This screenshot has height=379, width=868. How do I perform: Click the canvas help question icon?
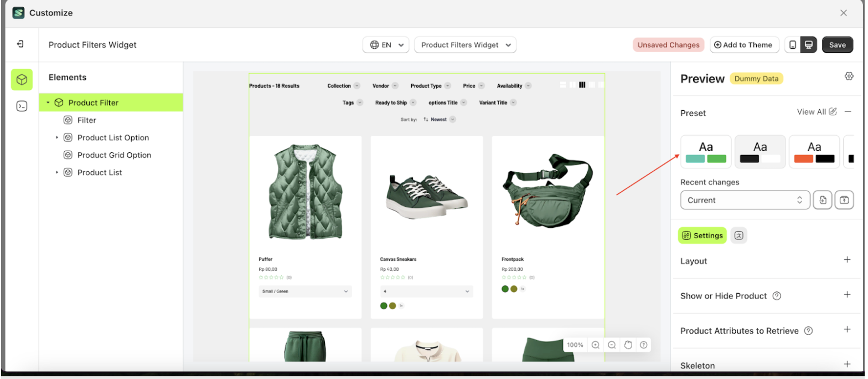[644, 345]
